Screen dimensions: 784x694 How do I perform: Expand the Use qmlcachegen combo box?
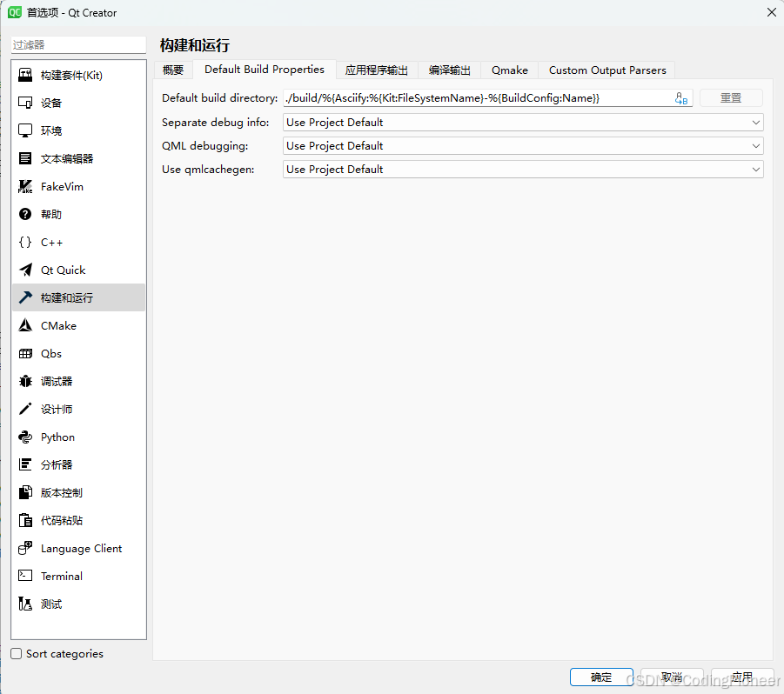tap(523, 170)
